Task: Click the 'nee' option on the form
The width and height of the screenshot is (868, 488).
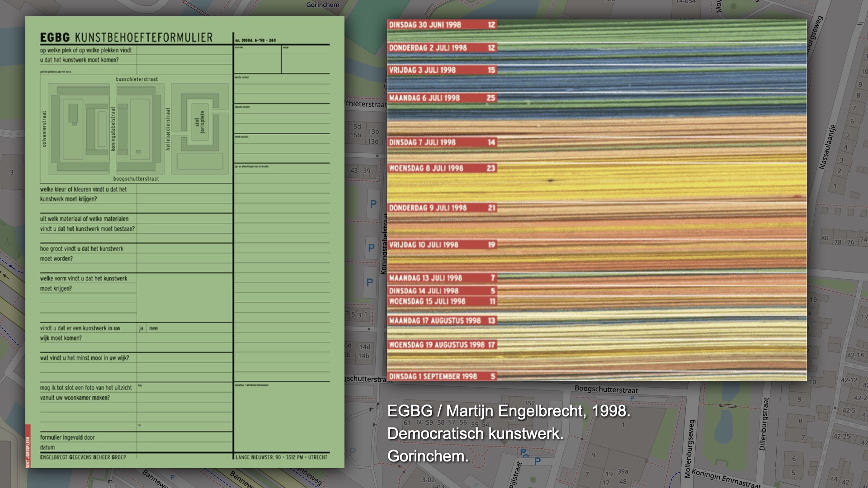Action: 154,328
